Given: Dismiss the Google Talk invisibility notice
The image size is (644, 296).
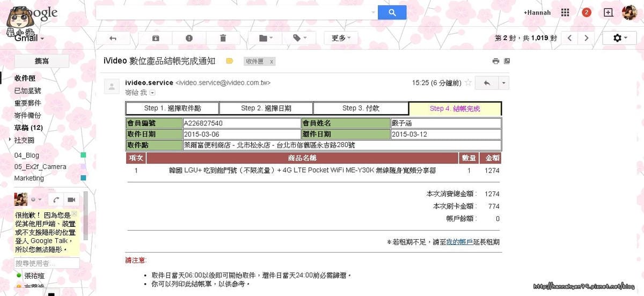Looking at the screenshot, I should pyautogui.click(x=74, y=213).
